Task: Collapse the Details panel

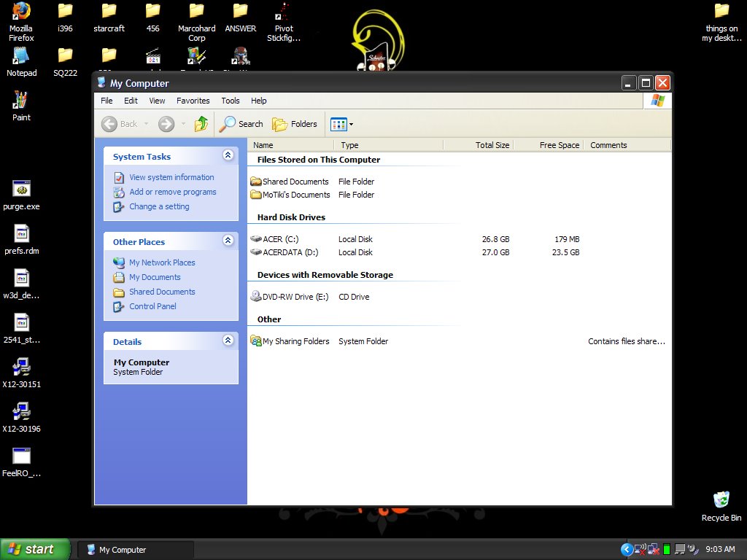Action: pos(228,341)
